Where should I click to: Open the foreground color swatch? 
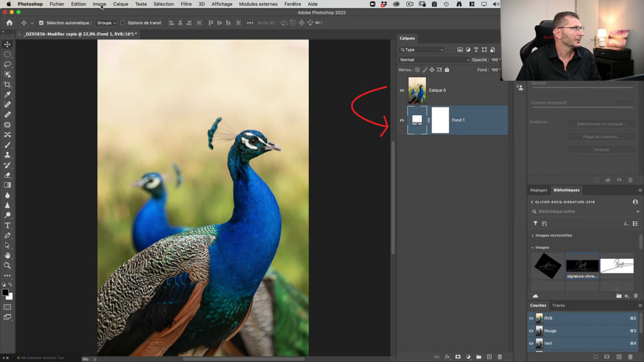(x=6, y=291)
